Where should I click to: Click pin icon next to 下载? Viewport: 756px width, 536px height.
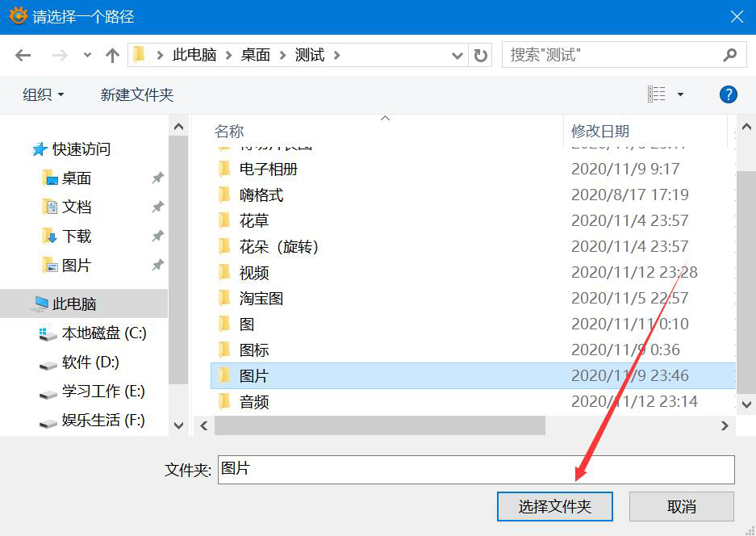(x=157, y=236)
